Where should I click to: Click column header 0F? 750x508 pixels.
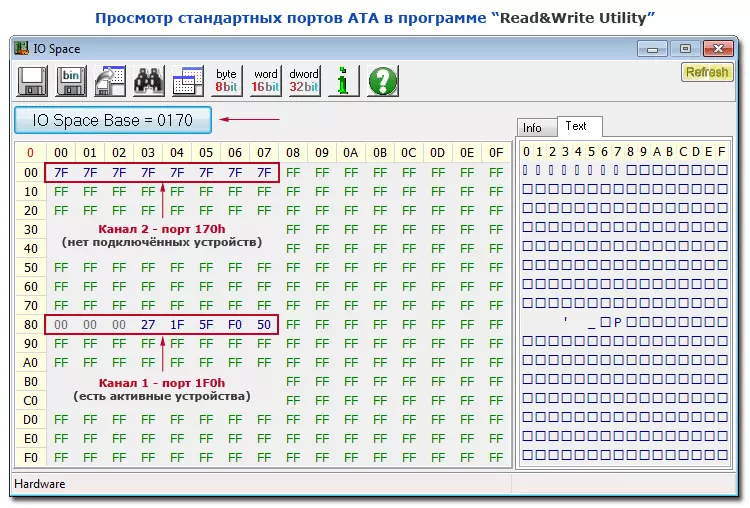pos(496,153)
